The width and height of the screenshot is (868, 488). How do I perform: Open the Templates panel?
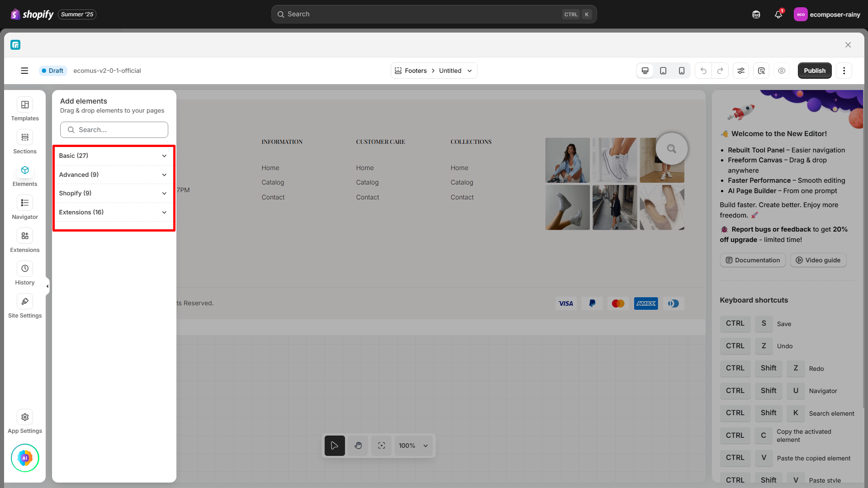pos(24,109)
